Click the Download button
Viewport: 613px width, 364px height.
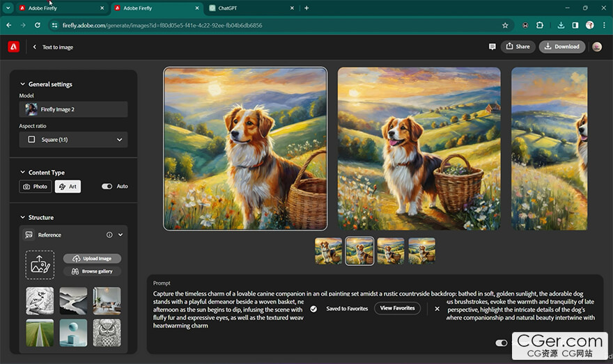[561, 47]
